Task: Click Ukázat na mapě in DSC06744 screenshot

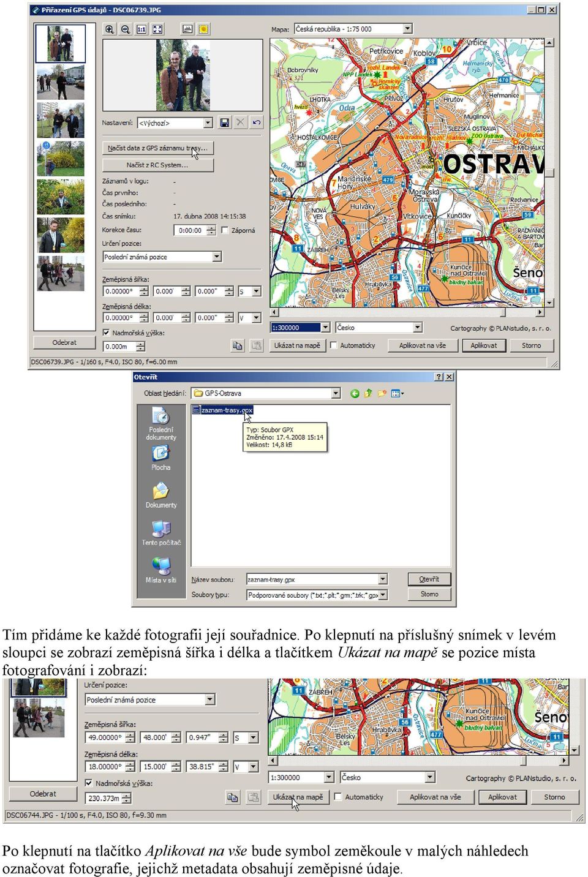Action: pos(298,797)
